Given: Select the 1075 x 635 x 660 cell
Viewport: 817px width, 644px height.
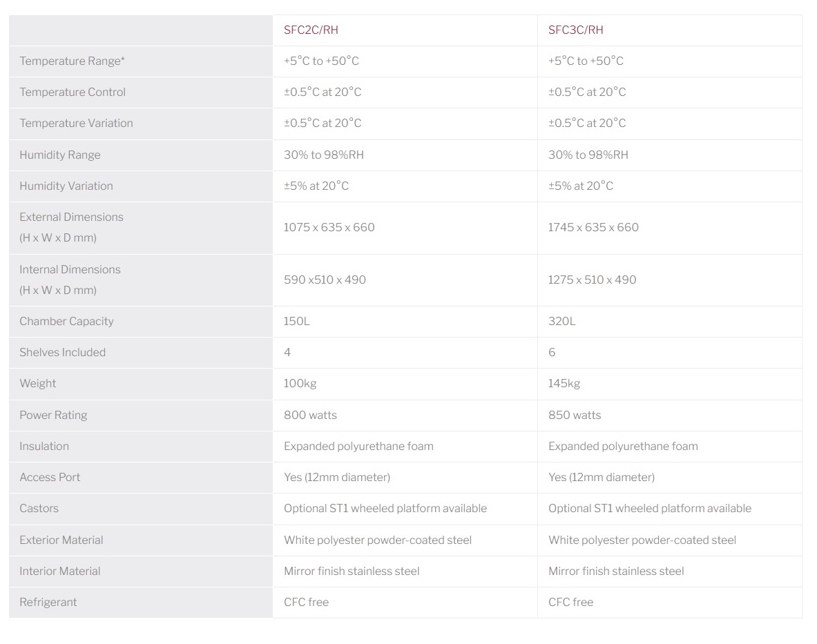Looking at the screenshot, I should click(329, 227).
